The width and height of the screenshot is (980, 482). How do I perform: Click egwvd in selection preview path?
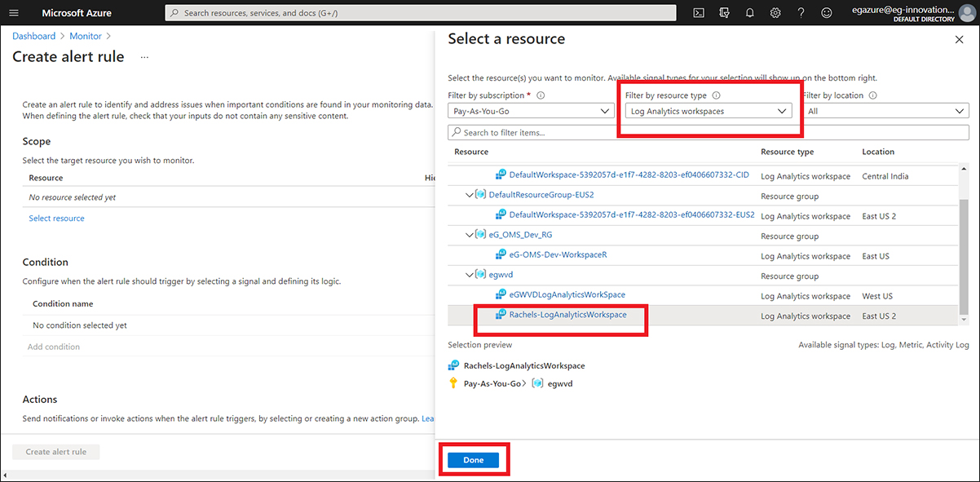[x=560, y=383]
